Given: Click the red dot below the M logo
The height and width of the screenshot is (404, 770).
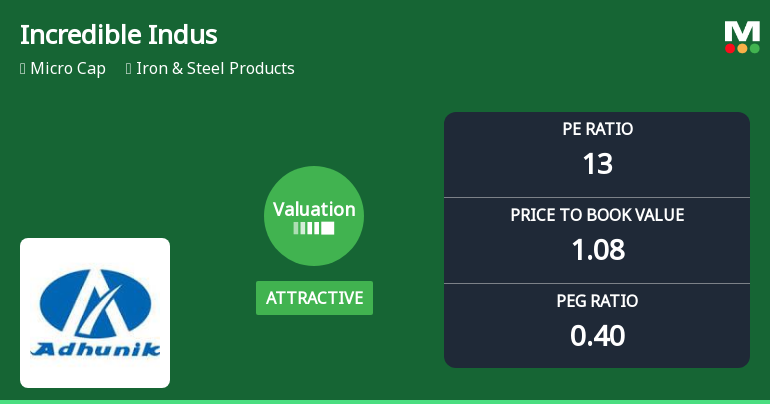Looking at the screenshot, I should pyautogui.click(x=730, y=48).
